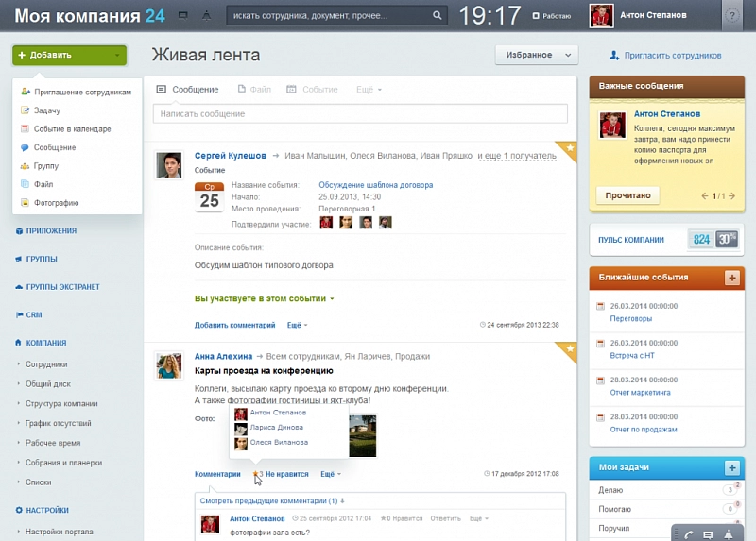Image resolution: width=756 pixels, height=541 pixels.
Task: Open Сотрудники in the Компания sidebar section
Action: click(x=46, y=363)
